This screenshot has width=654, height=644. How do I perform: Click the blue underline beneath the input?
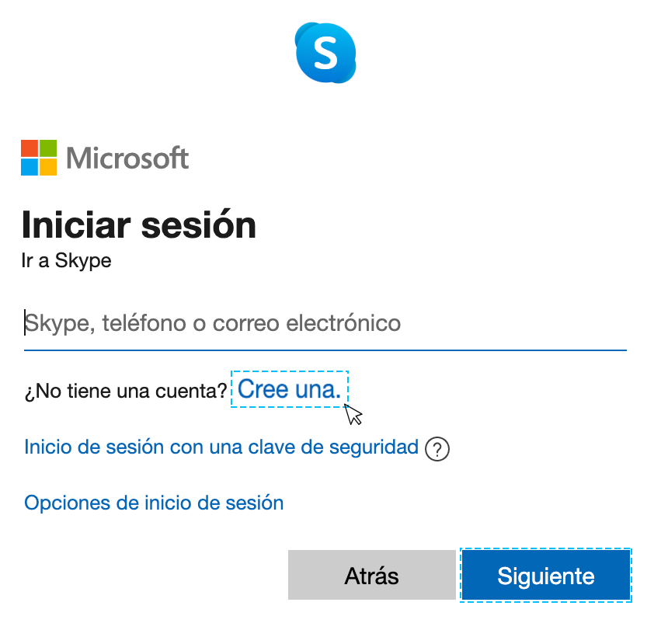tap(325, 350)
